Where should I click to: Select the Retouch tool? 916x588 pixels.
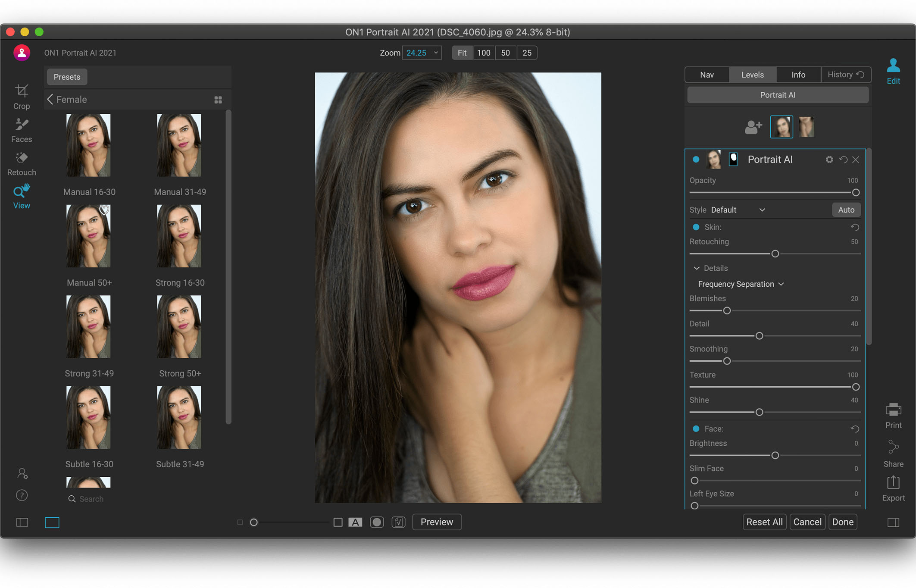[22, 164]
